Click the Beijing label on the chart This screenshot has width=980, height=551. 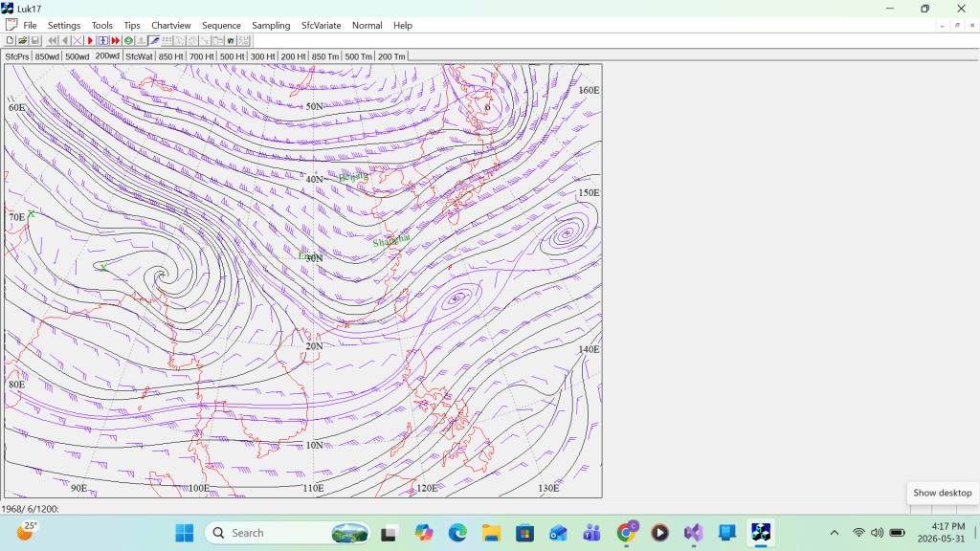pyautogui.click(x=353, y=177)
